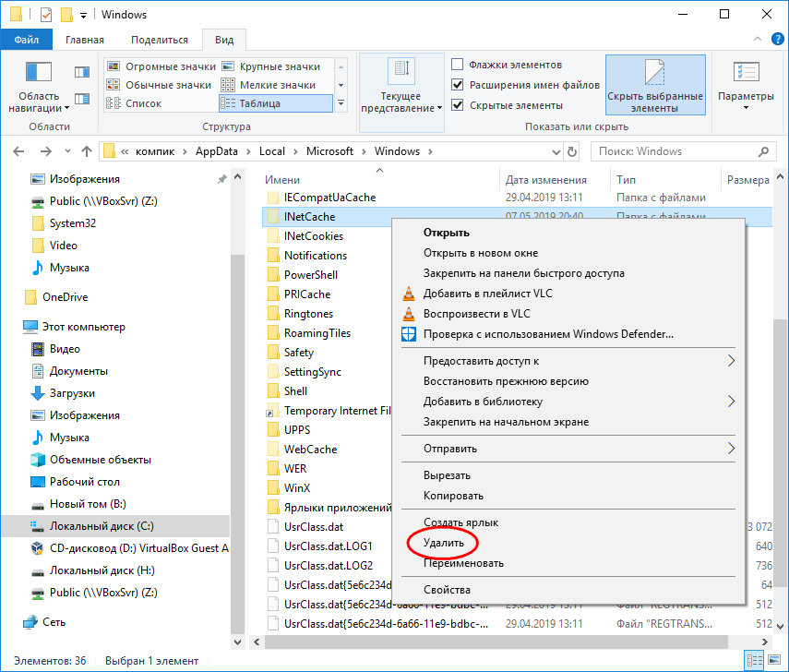The width and height of the screenshot is (789, 672).
Task: Choose Удалить in context menu
Action: [568, 543]
